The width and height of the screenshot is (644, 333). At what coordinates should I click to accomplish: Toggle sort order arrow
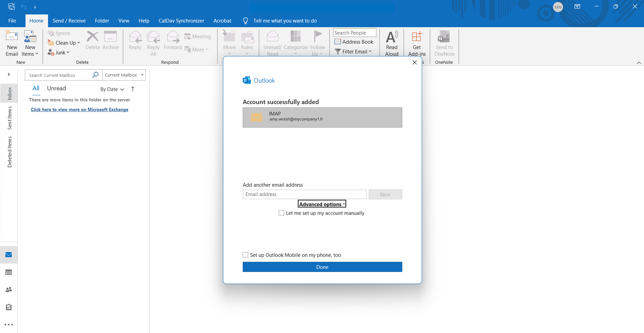click(x=133, y=89)
